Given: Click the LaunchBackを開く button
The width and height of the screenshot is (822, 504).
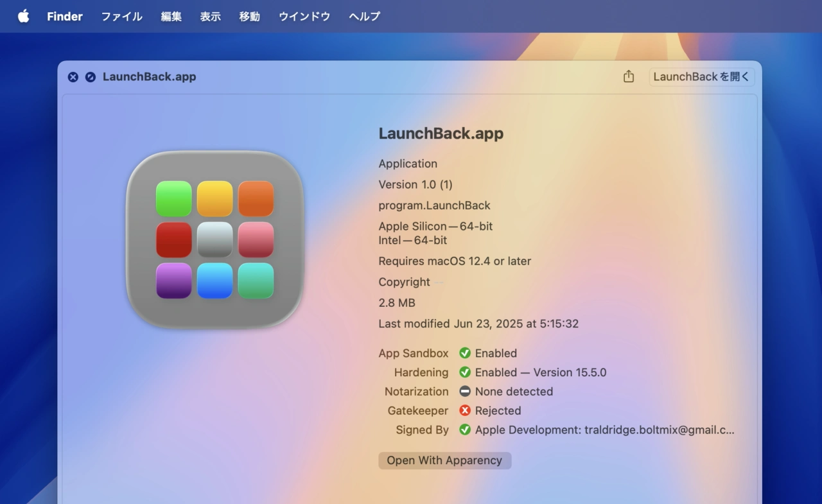Looking at the screenshot, I should point(701,76).
